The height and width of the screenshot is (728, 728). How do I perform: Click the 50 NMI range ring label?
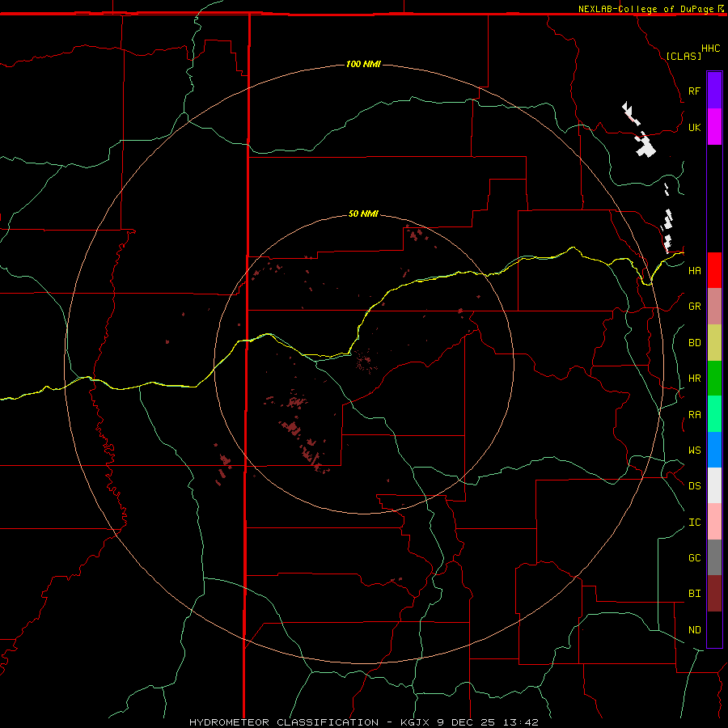click(x=363, y=214)
